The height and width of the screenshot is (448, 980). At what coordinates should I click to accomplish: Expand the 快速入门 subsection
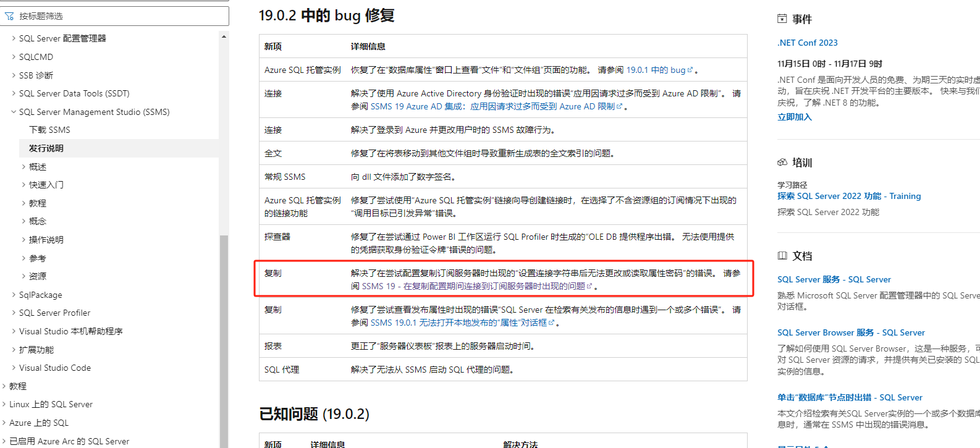pos(23,185)
